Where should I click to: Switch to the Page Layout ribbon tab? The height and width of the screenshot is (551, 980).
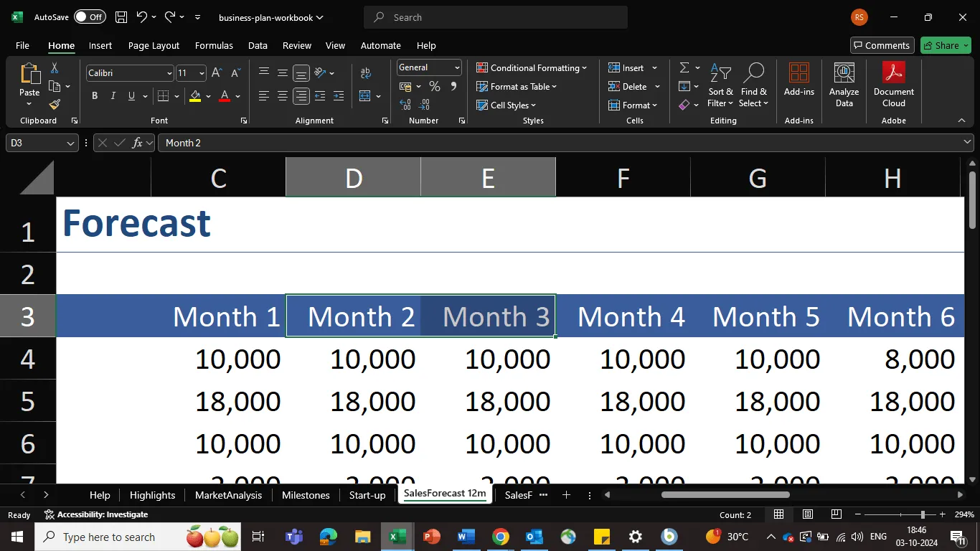pyautogui.click(x=154, y=45)
